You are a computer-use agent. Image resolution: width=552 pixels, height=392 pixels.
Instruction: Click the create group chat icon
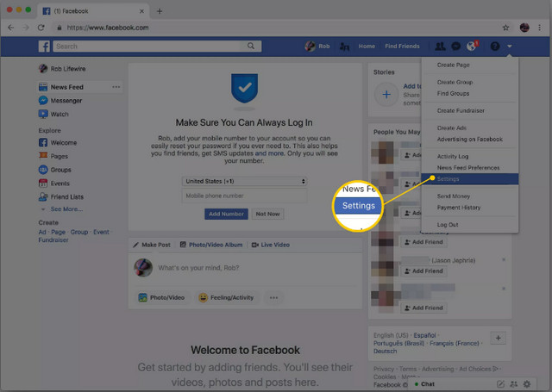(514, 384)
